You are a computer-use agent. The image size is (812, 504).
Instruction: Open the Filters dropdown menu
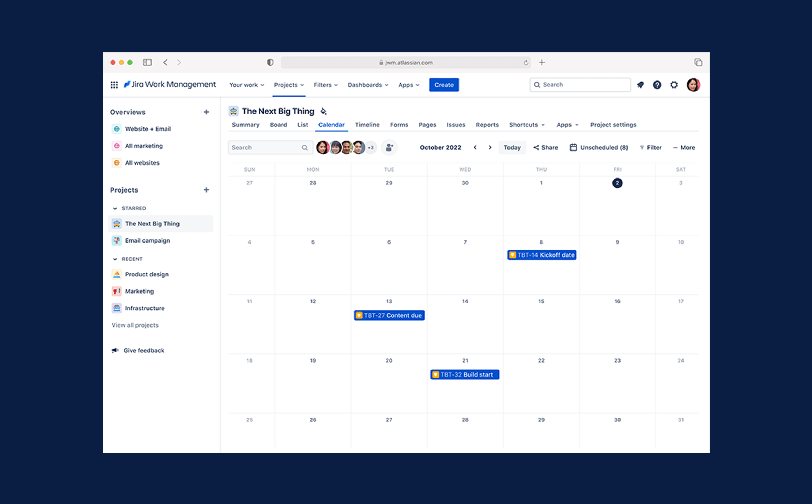325,85
